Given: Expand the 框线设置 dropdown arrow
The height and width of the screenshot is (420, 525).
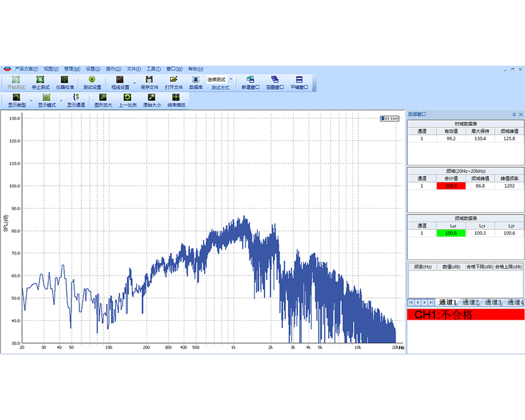Looking at the screenshot, I should [135, 83].
